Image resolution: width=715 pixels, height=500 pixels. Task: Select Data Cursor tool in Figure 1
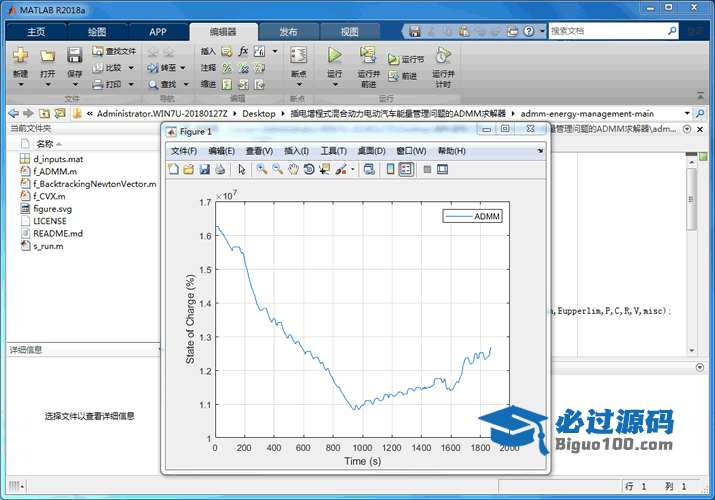pos(324,169)
